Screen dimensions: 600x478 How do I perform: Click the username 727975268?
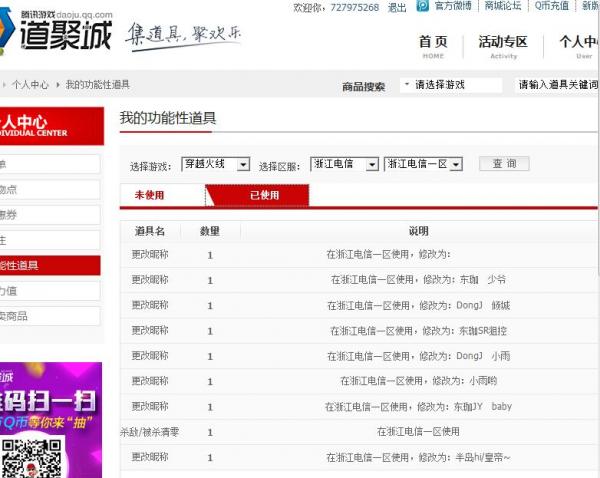pos(354,8)
